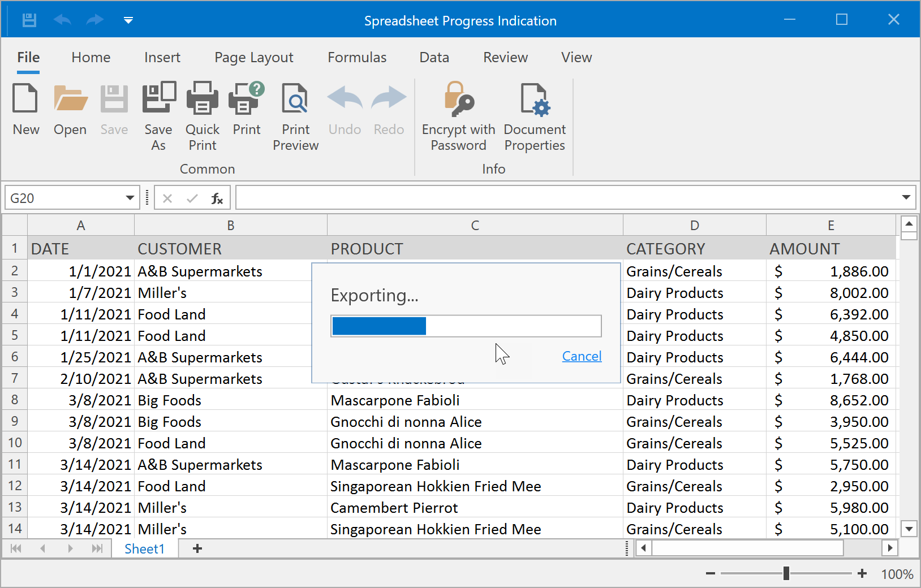Open a file with the Open icon

70,99
